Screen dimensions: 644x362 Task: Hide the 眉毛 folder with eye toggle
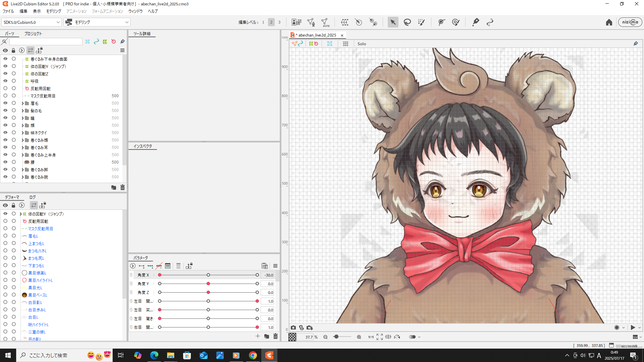tap(5, 103)
